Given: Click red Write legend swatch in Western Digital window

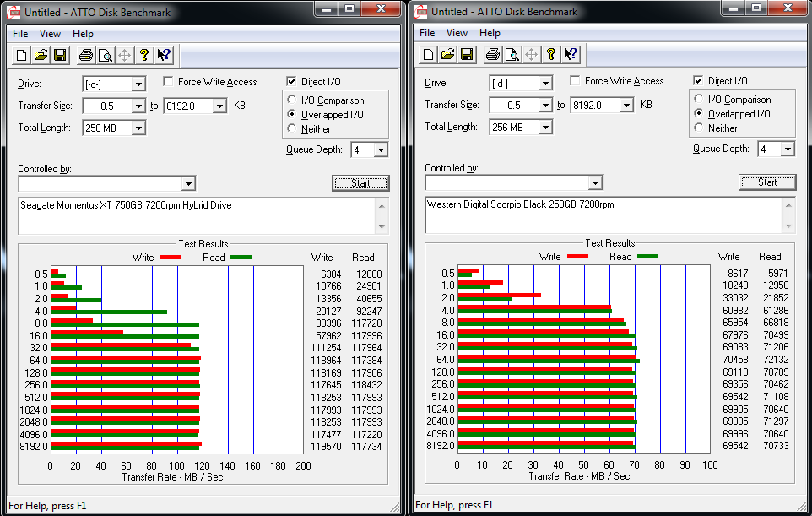Looking at the screenshot, I should coord(578,256).
